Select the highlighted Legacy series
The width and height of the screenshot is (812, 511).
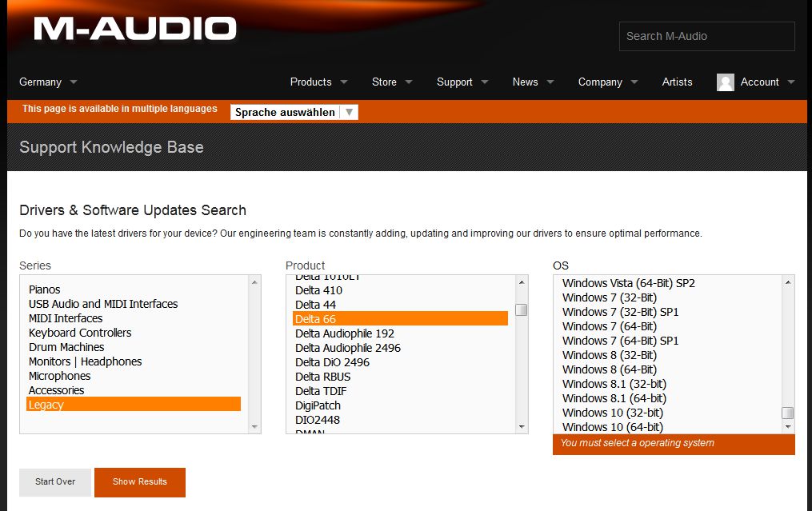134,405
